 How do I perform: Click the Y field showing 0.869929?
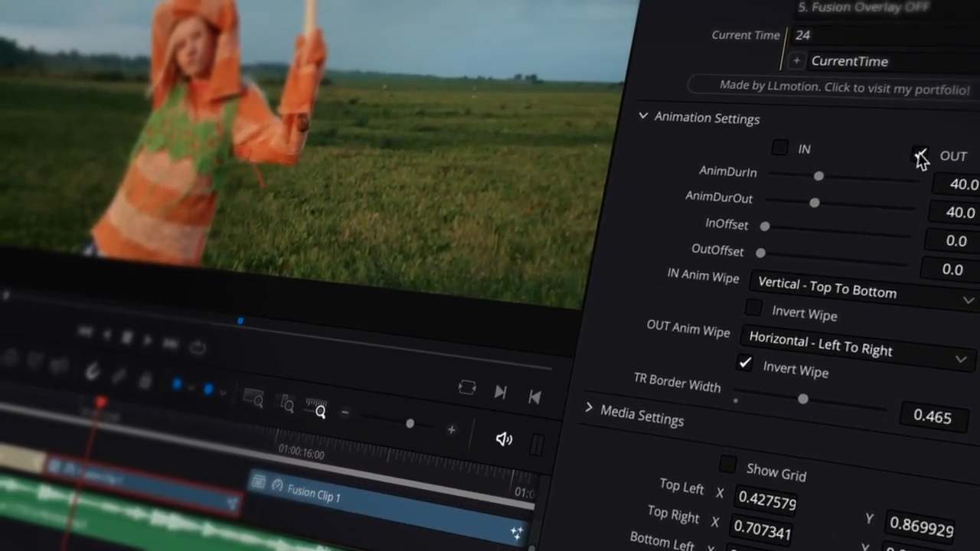click(x=921, y=526)
